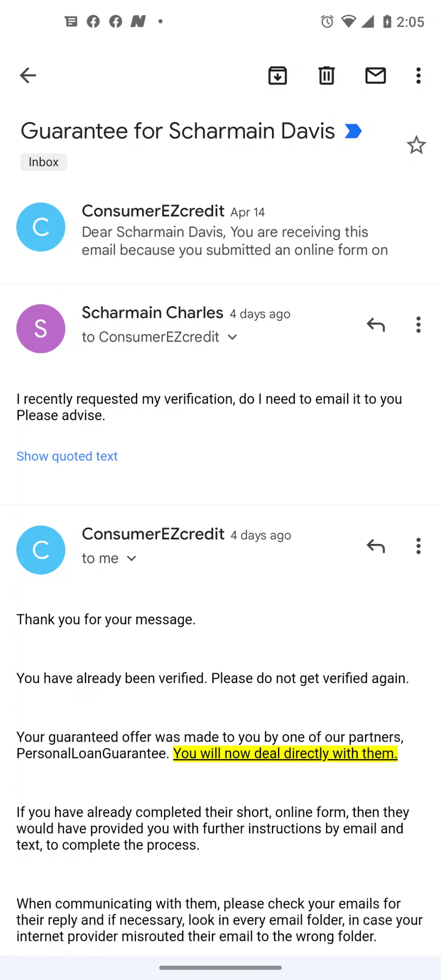Expand recipient details next to 'to me'

pos(131,559)
